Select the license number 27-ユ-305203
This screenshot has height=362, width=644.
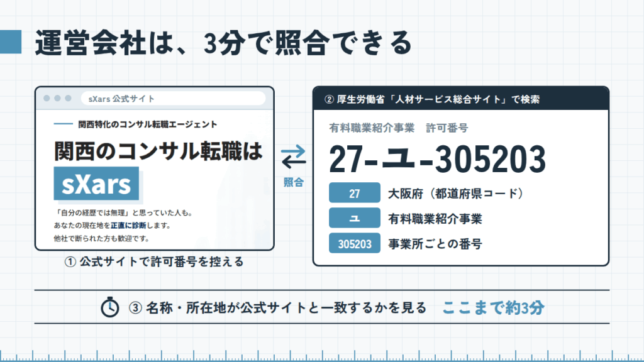(x=438, y=159)
